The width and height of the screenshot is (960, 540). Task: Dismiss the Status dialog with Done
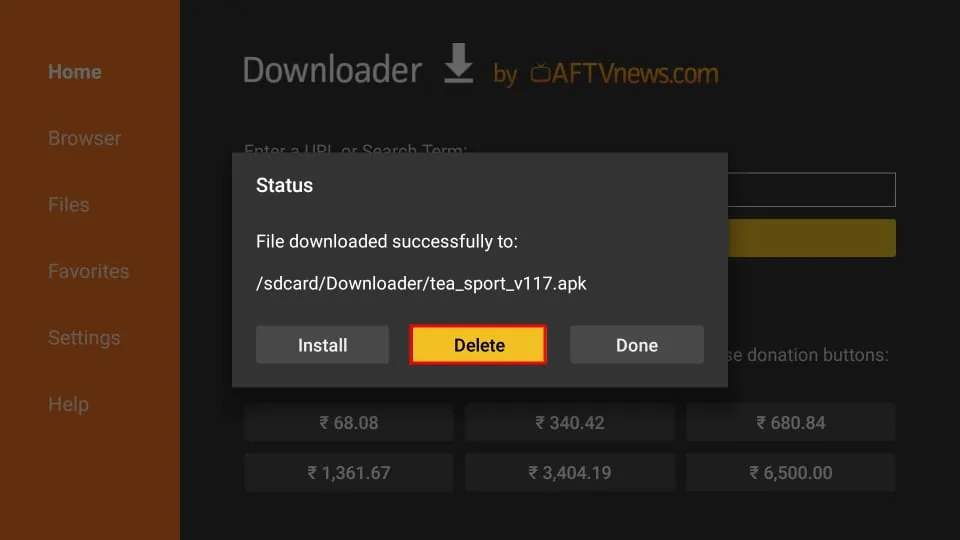[x=637, y=345]
